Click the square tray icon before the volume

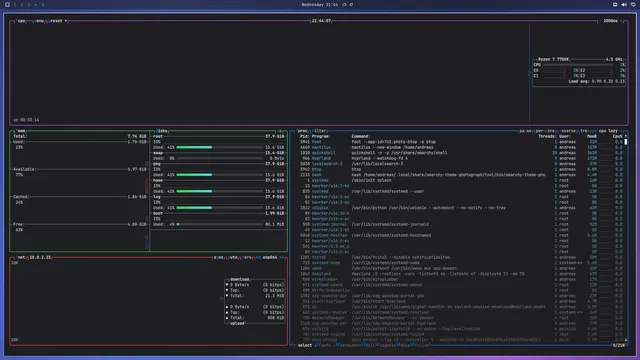pyautogui.click(x=615, y=4)
